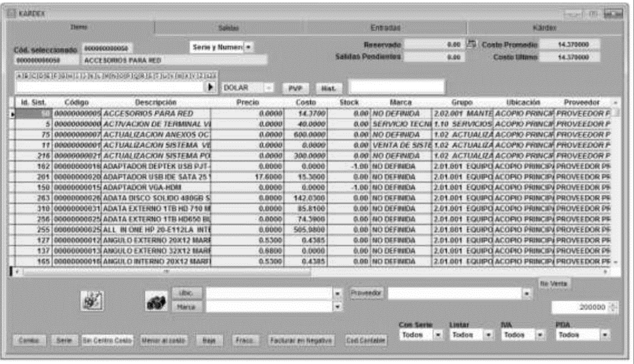Expand the Proveedor combo box arrow
This screenshot has height=364, width=634.
[527, 293]
